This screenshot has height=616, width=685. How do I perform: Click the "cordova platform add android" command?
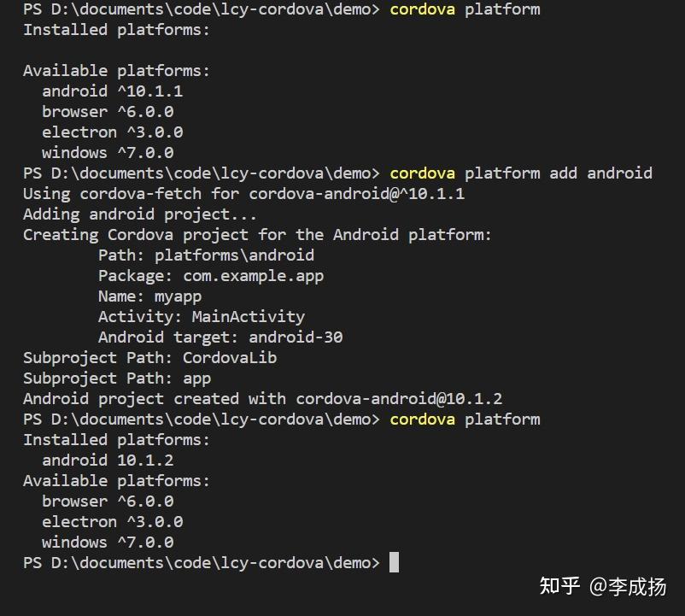(520, 173)
